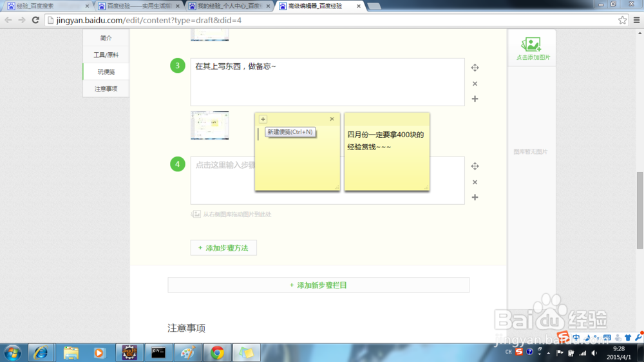Screen dimensions: 644x362
Task: Click the Sogou S logo on floating bar
Action: [x=563, y=338]
